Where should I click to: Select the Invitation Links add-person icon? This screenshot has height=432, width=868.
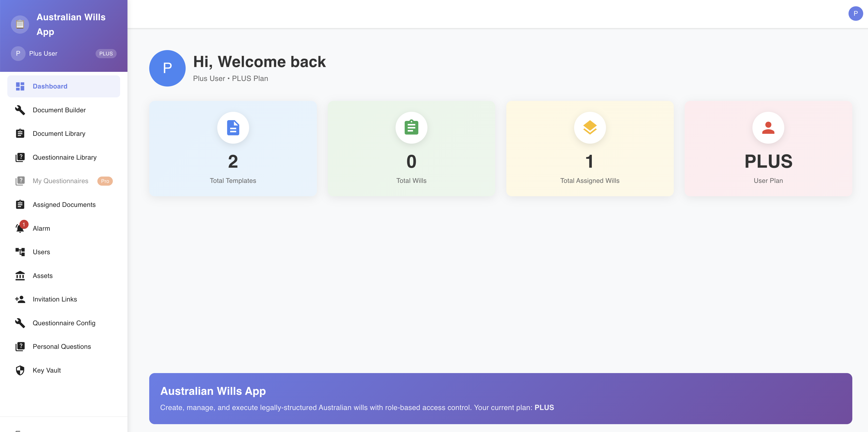(x=20, y=299)
